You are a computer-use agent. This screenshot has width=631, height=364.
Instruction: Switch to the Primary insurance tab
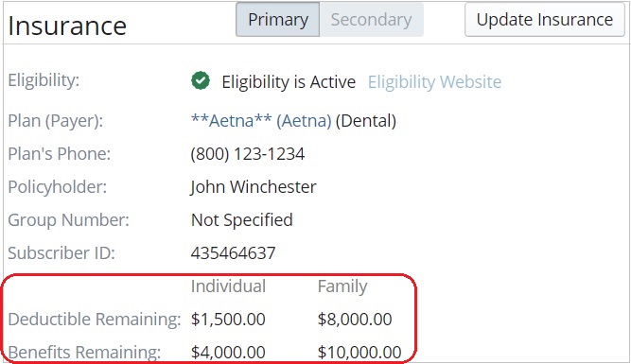(x=278, y=19)
